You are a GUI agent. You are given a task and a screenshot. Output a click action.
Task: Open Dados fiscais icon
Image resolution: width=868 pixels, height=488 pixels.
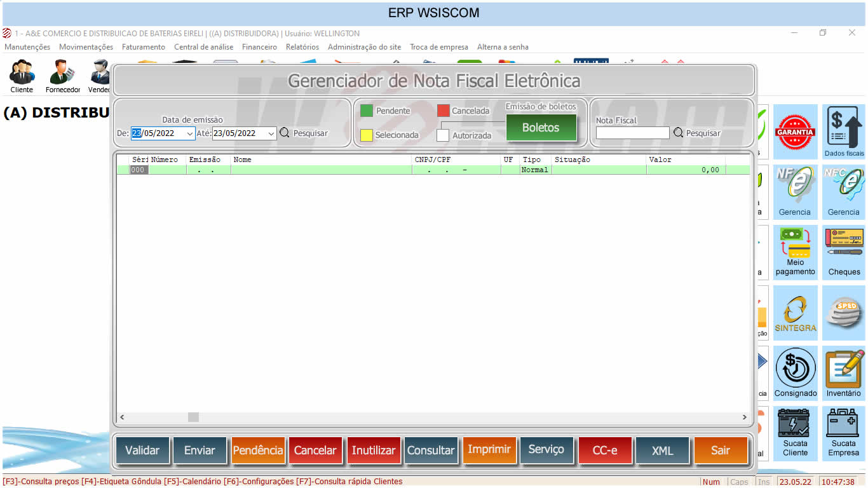click(844, 132)
